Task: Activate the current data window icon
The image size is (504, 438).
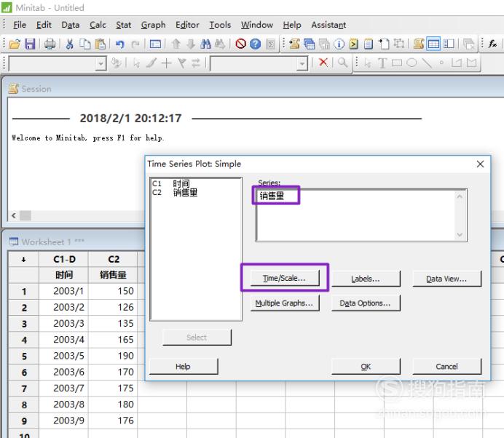Action: tap(433, 44)
